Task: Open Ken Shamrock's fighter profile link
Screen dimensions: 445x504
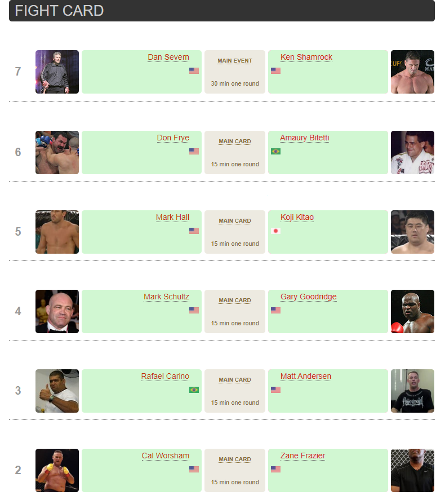Action: pos(306,57)
